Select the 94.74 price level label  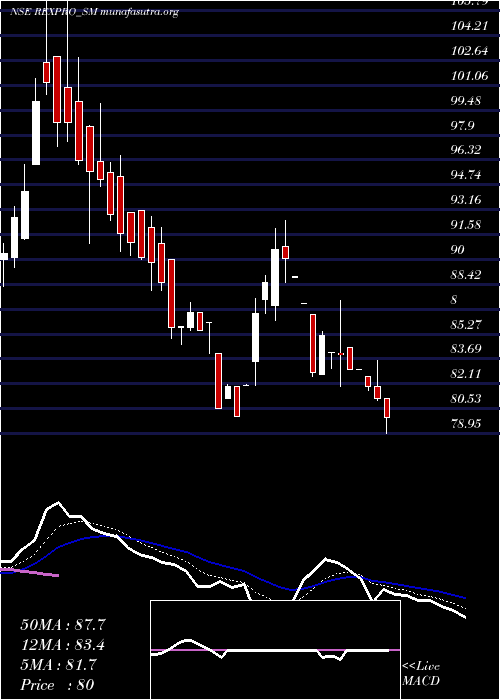click(x=466, y=175)
